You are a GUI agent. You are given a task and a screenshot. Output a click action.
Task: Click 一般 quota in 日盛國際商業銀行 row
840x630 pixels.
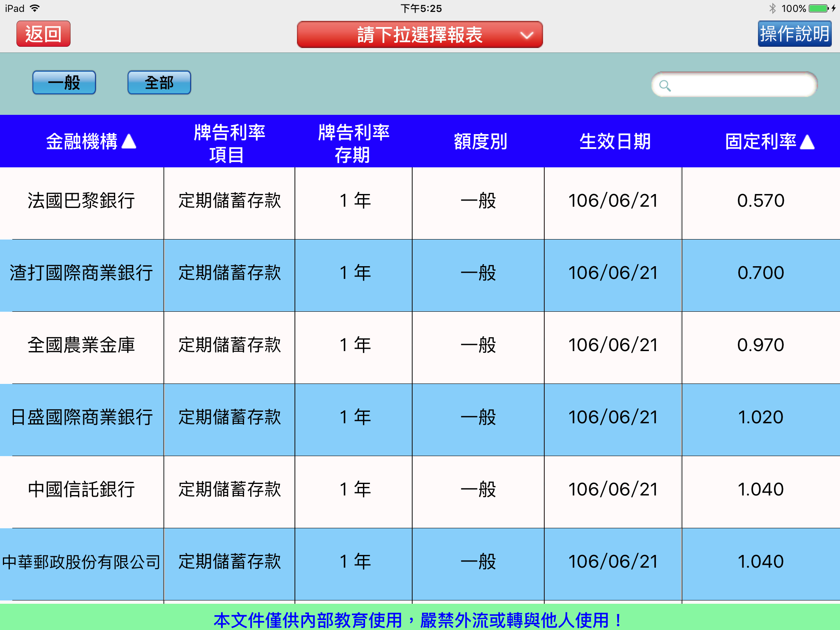478,418
